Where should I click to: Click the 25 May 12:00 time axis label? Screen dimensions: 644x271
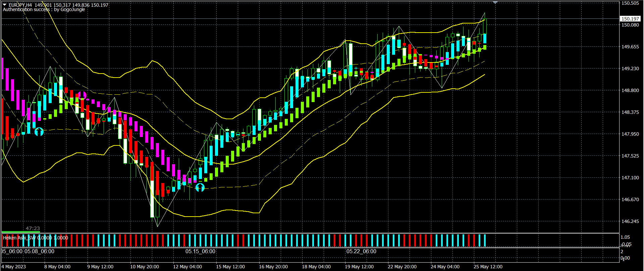click(x=488, y=267)
